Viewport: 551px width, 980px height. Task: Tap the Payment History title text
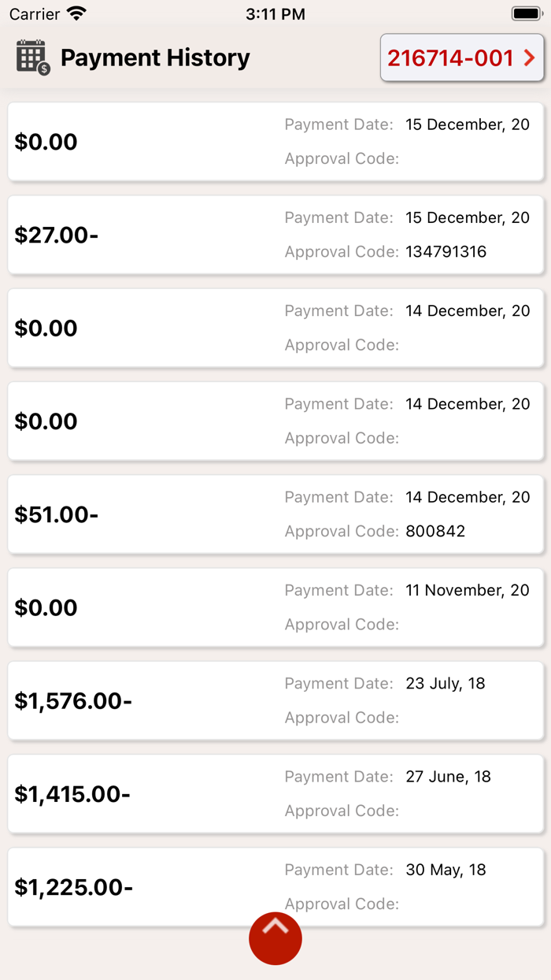click(x=155, y=58)
